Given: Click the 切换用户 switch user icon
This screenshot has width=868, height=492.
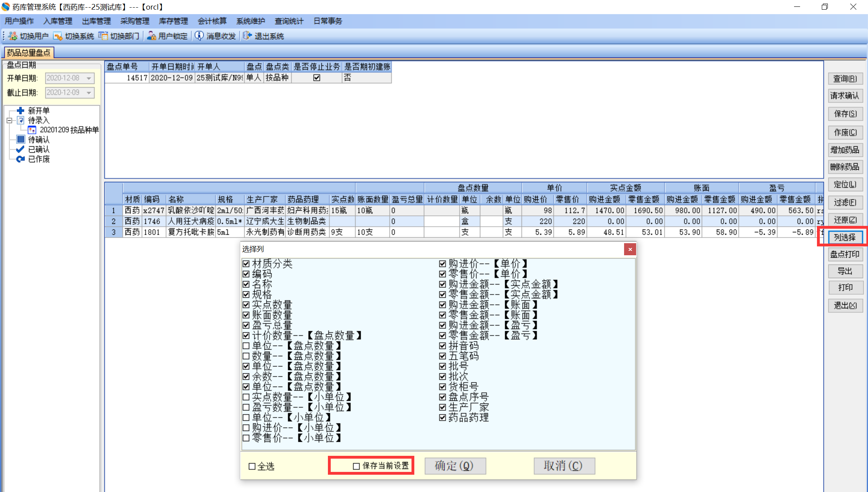Looking at the screenshot, I should pyautogui.click(x=13, y=36).
